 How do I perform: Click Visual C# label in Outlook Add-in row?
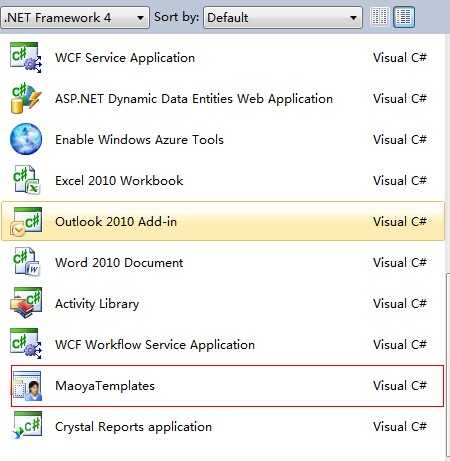pyautogui.click(x=400, y=221)
